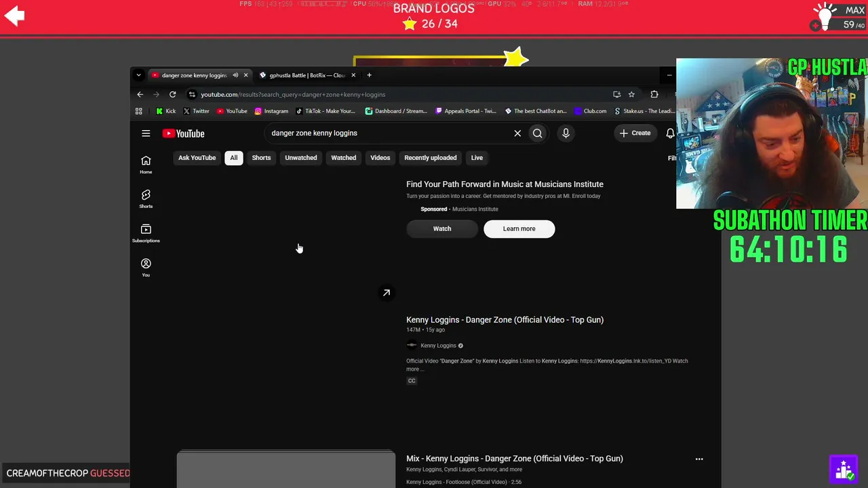Image resolution: width=868 pixels, height=488 pixels.
Task: Bookmark this page with the star icon
Action: pyautogui.click(x=631, y=94)
